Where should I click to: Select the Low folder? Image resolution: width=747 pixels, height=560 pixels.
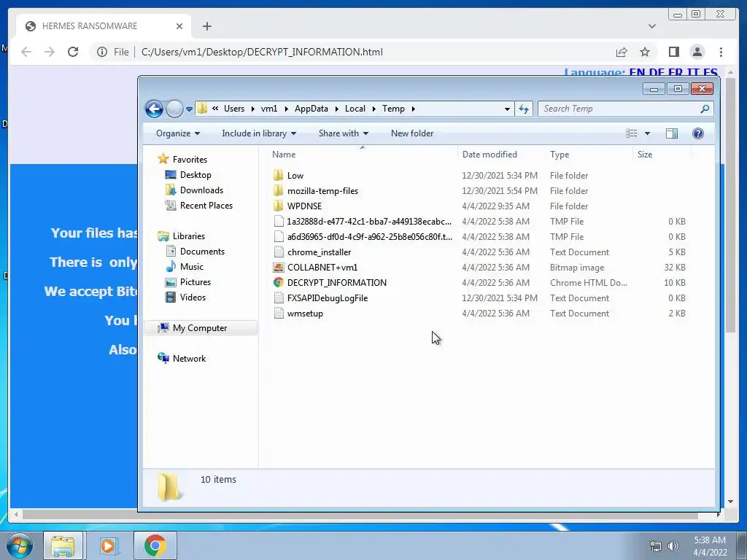(x=480, y=175)
